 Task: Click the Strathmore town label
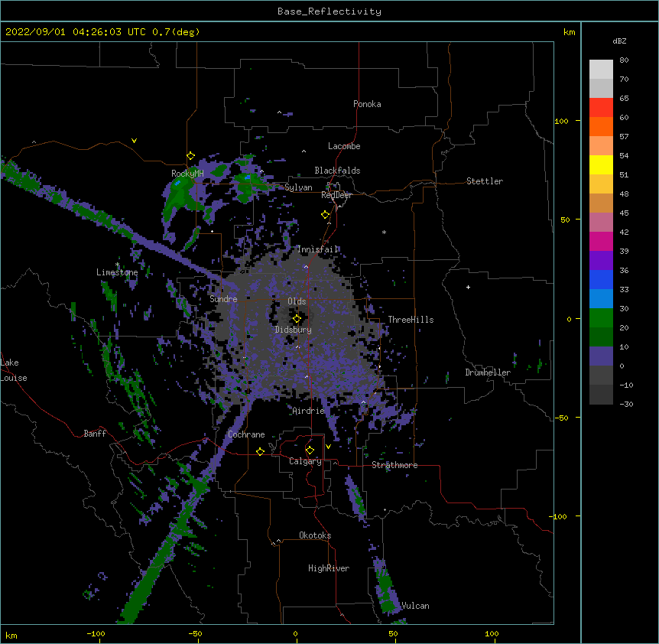pyautogui.click(x=394, y=465)
